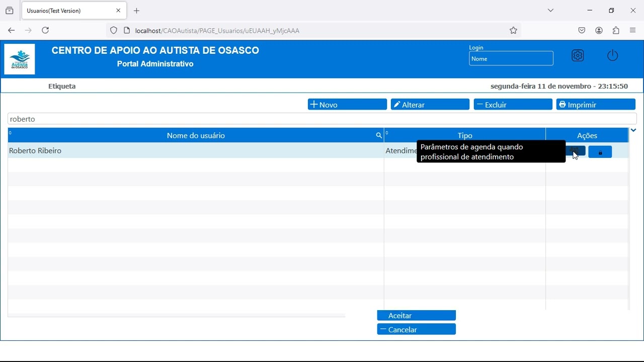
Task: Open the Firefox extensions puzzle icon
Action: click(x=616, y=31)
